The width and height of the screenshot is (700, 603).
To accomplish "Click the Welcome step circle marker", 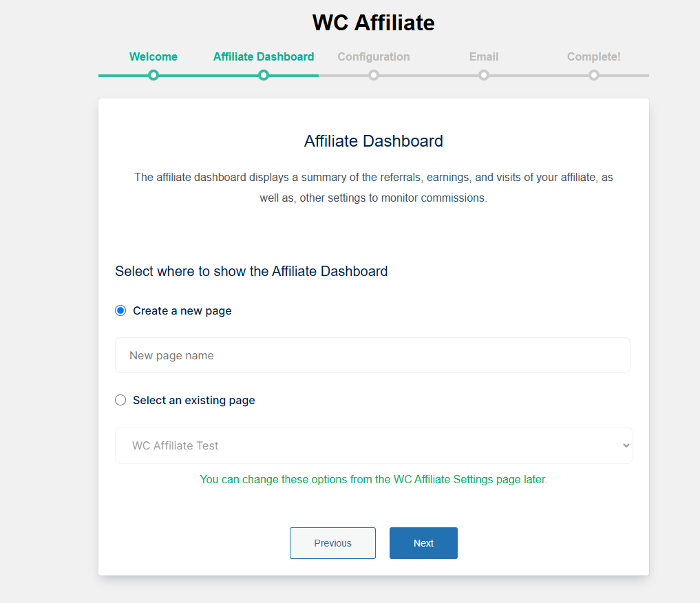I will tap(153, 75).
